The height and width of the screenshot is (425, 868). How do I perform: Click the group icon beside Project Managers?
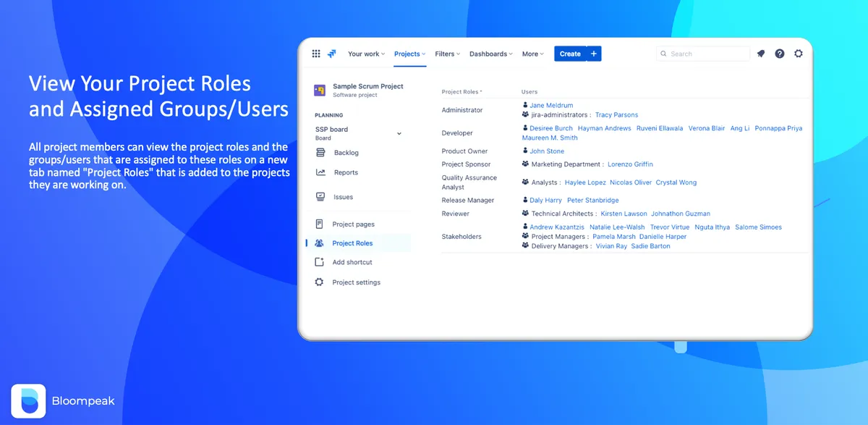coord(525,237)
